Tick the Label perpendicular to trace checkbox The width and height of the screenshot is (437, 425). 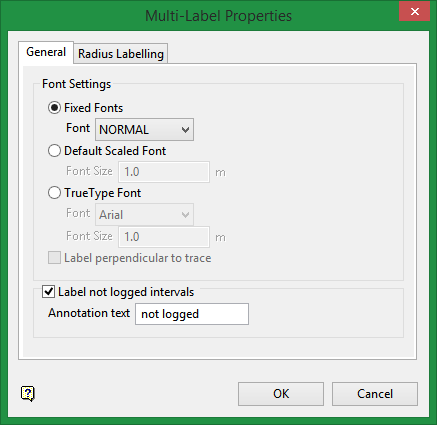pos(54,258)
